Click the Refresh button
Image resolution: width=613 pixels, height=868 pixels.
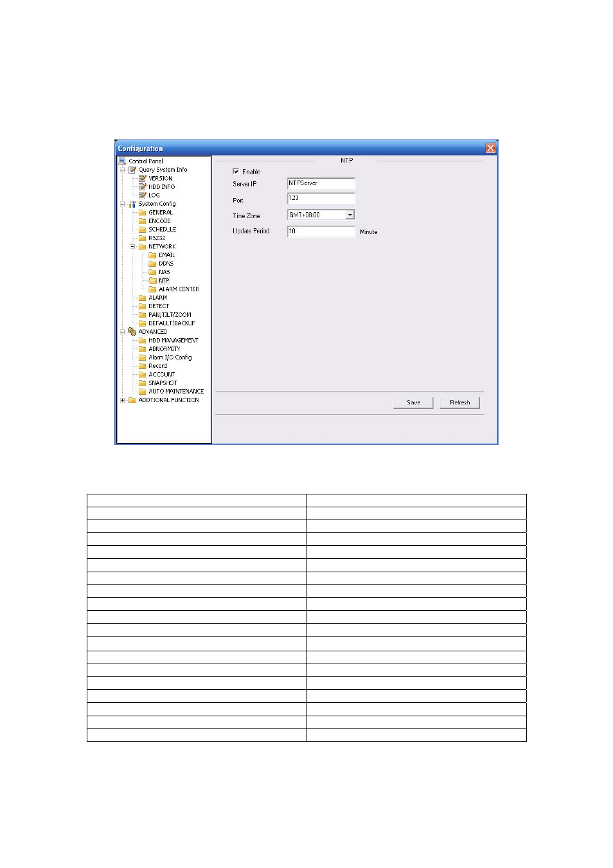[x=460, y=402]
